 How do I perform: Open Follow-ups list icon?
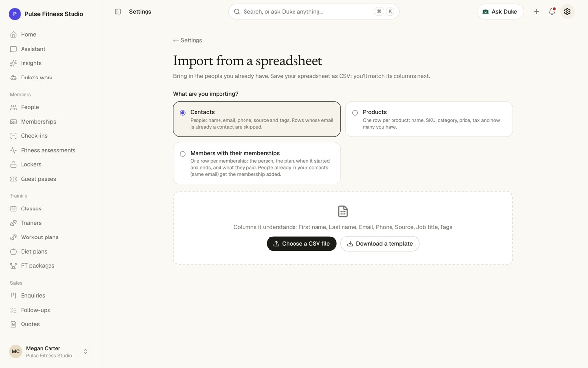click(x=13, y=310)
